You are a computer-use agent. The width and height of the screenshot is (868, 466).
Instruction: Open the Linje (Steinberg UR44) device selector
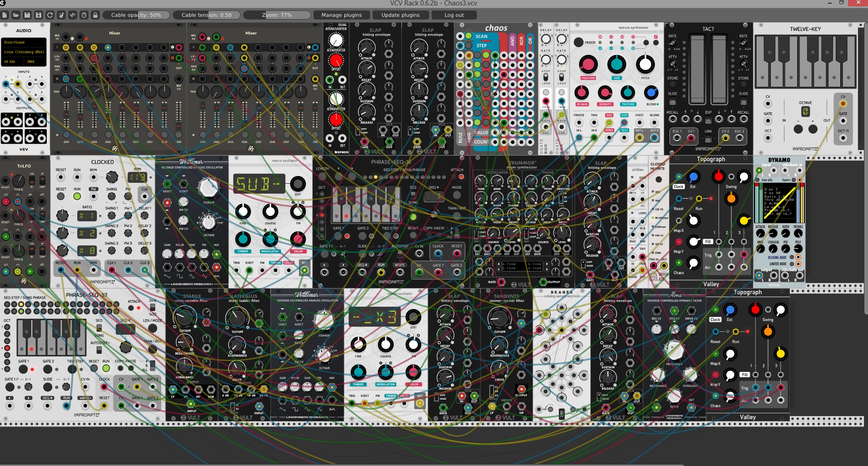click(x=24, y=52)
